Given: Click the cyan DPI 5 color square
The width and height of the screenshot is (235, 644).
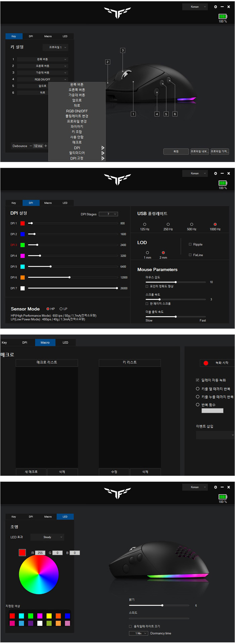Looking at the screenshot, I should click(x=22, y=267).
